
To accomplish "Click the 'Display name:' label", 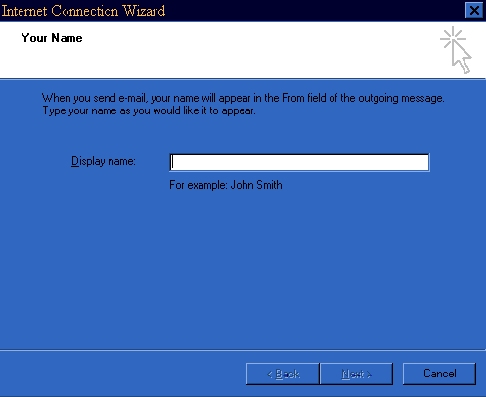I will tap(103, 161).
